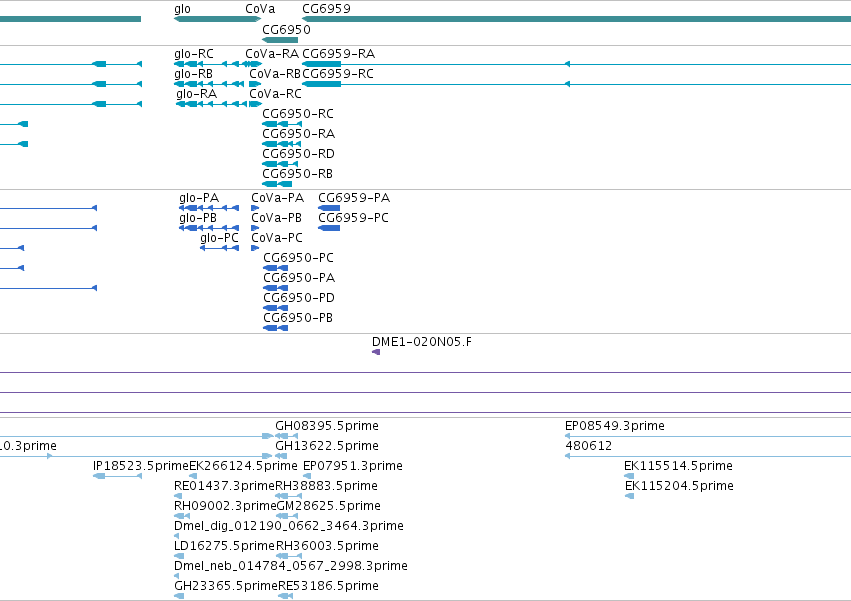Screen dimensions: 851x601
Task: Click the EK266124.5prime EST label
Action: click(x=243, y=466)
